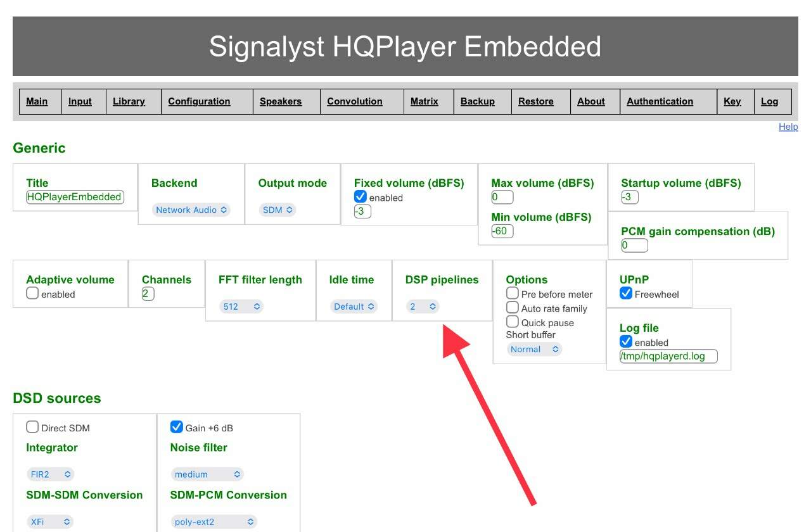Open the Authentication tab

point(660,101)
